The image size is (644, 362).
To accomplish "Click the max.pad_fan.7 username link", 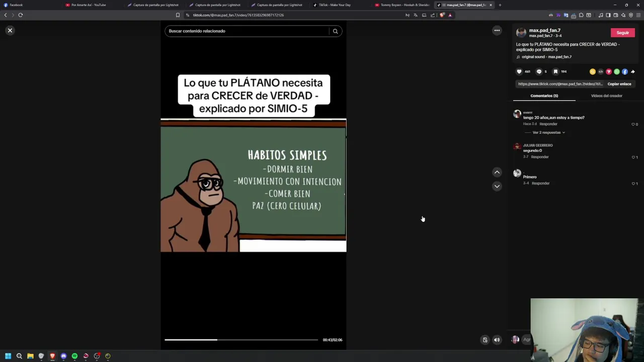I will tap(544, 30).
